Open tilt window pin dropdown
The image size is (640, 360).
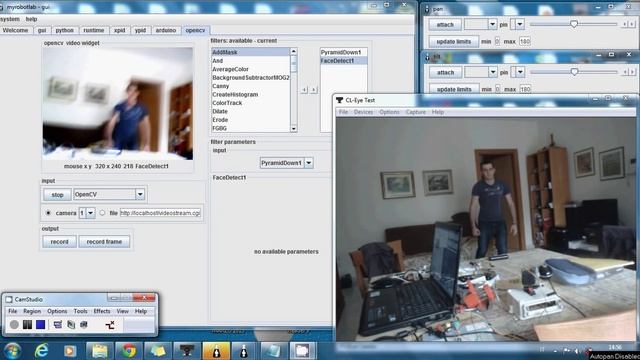[x=520, y=72]
